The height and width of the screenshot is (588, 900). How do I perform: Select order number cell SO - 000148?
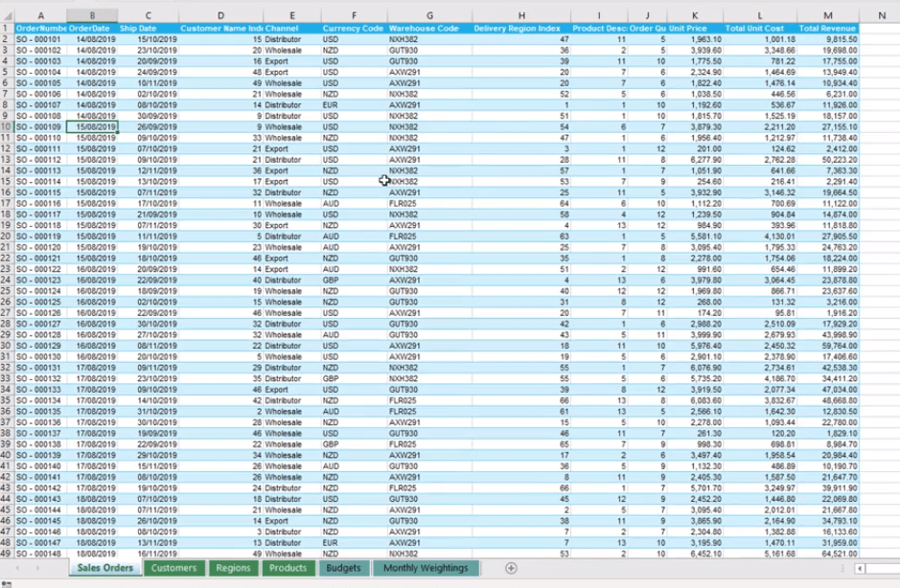(41, 554)
